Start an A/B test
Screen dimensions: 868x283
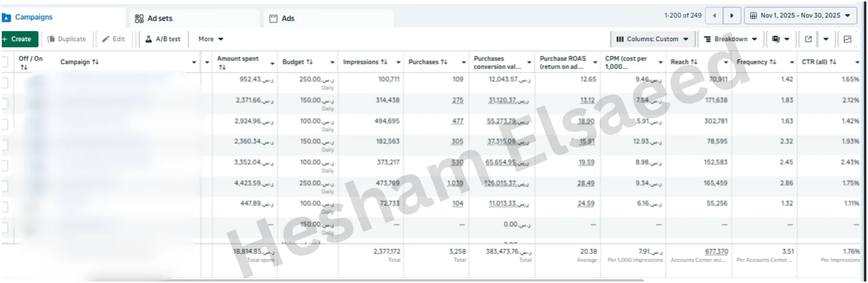[x=163, y=39]
